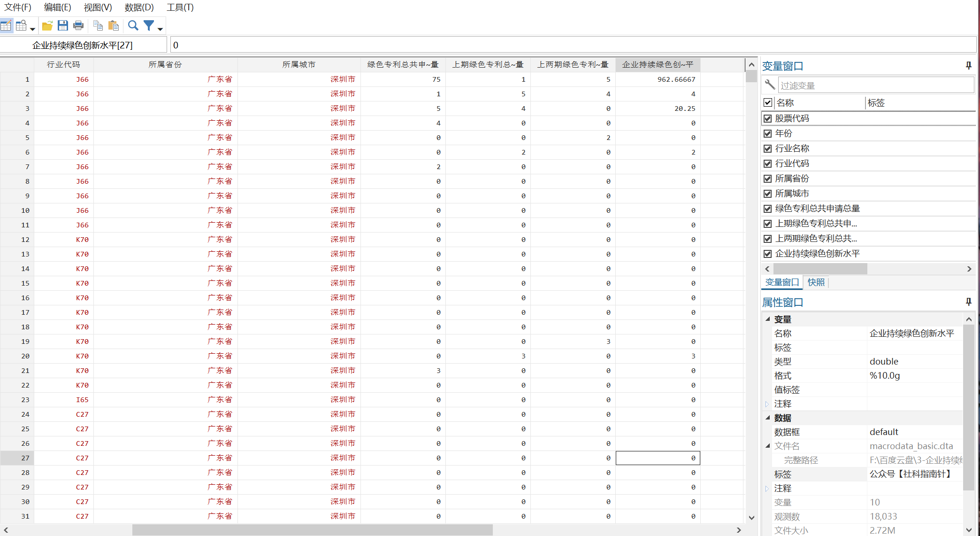Screen dimensions: 980x536
Task: Pin the 变量窗口 panel
Action: tap(968, 66)
